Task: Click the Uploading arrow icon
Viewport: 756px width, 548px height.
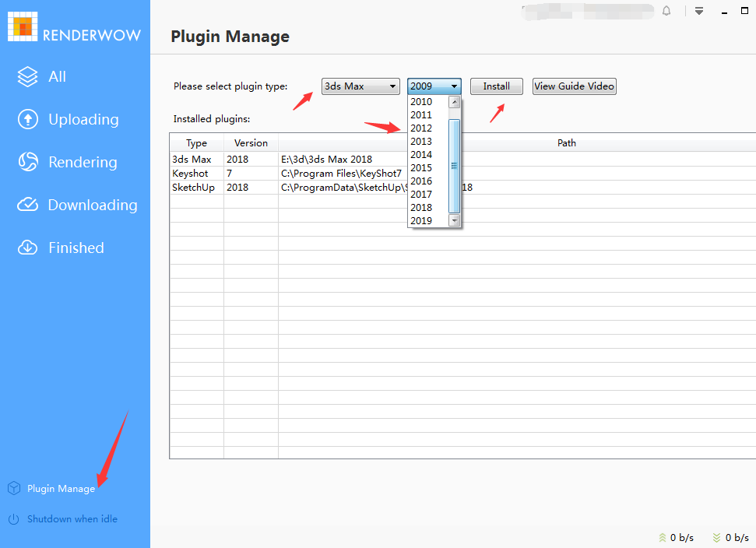Action: [28, 120]
